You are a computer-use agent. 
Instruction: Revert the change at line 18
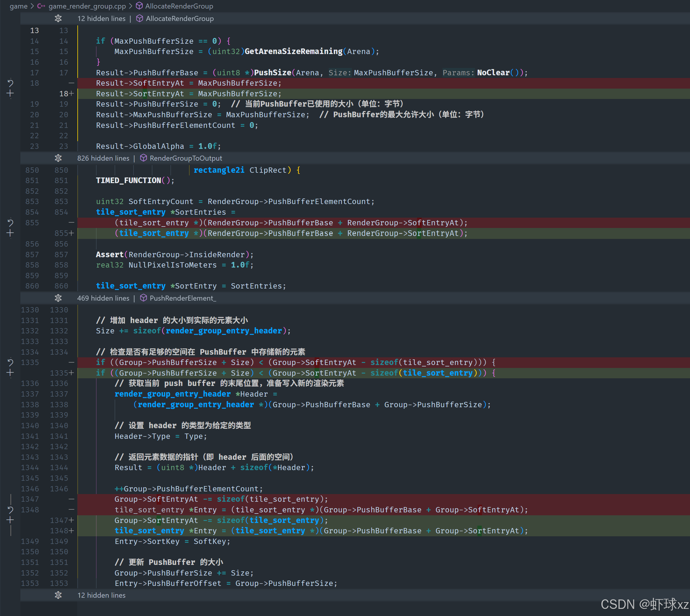(x=10, y=83)
